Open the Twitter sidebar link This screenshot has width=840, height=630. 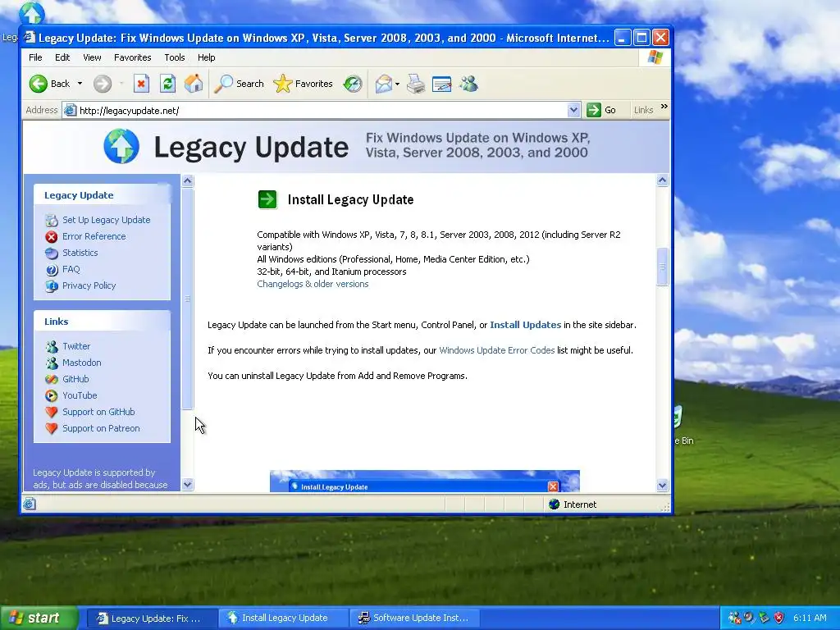(76, 346)
